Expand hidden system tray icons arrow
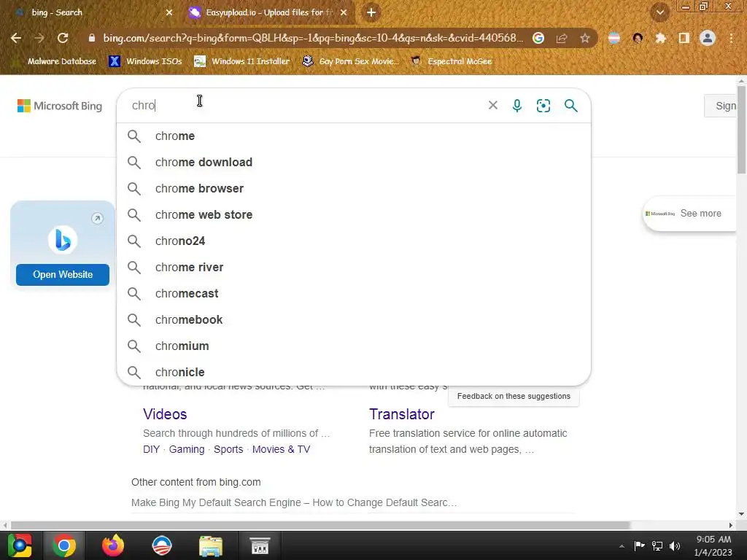Screen dimensions: 747x560 point(622,546)
